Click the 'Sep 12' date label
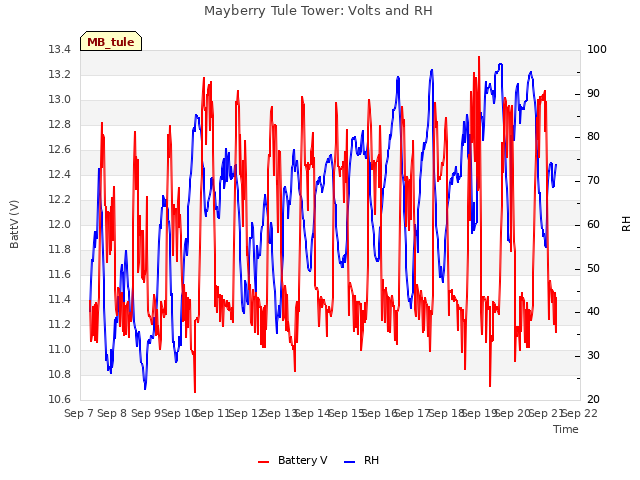The height and width of the screenshot is (480, 640). pyautogui.click(x=247, y=414)
